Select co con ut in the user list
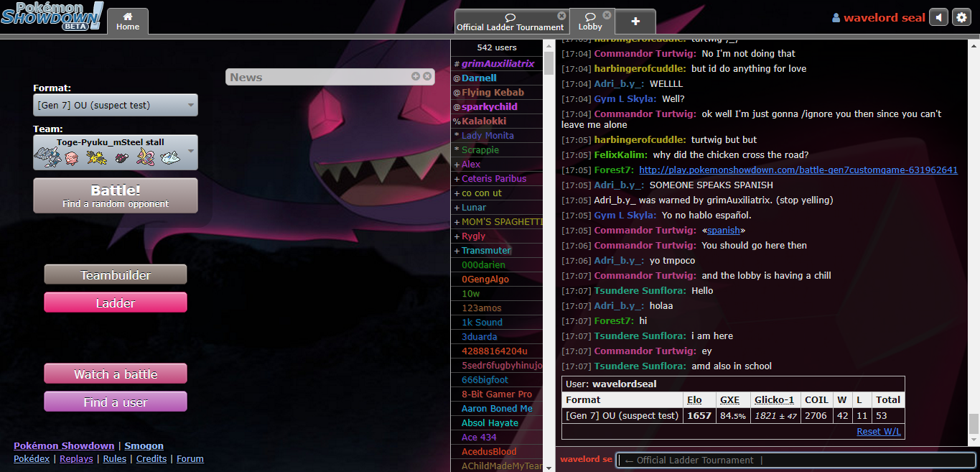This screenshot has width=980, height=472. 497,193
